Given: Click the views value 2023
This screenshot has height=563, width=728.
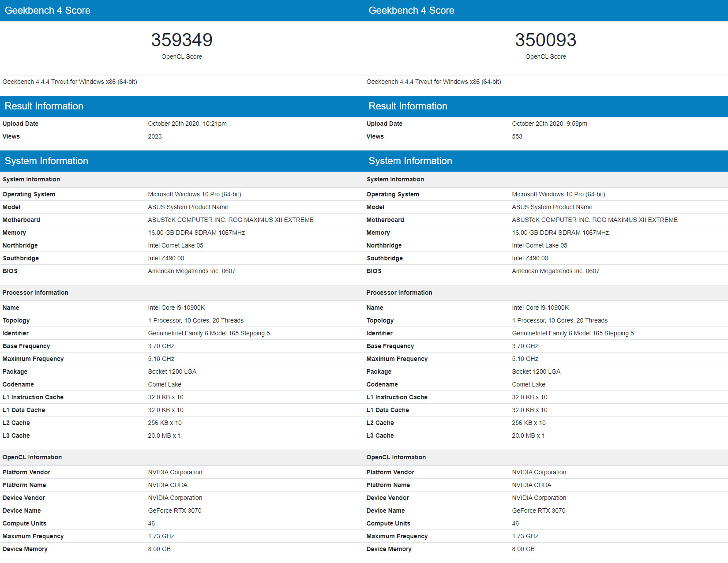Looking at the screenshot, I should tap(155, 136).
